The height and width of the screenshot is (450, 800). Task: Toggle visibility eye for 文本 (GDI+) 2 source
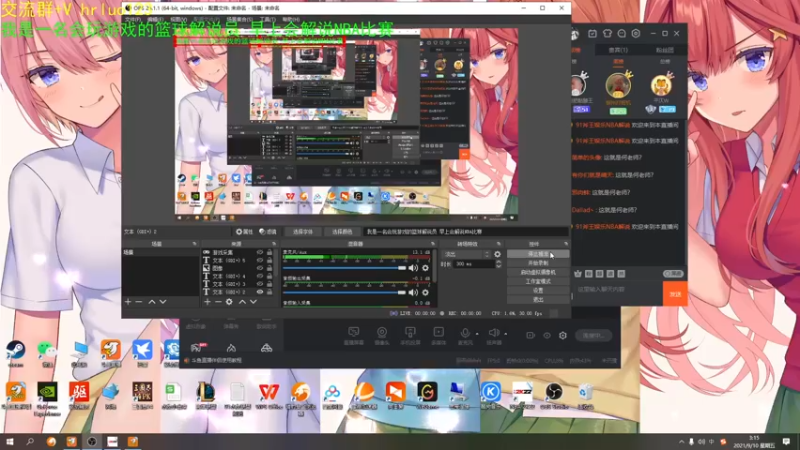260,292
